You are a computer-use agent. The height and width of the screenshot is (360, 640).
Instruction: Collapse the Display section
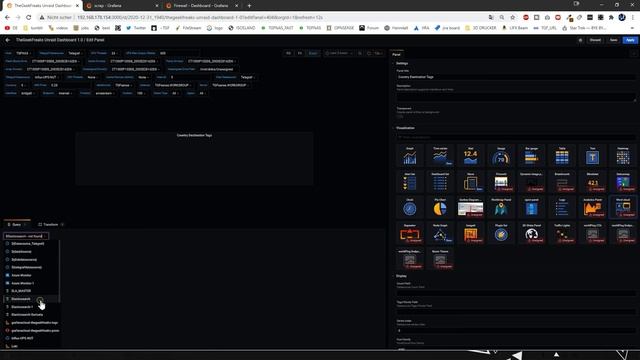[x=400, y=276]
